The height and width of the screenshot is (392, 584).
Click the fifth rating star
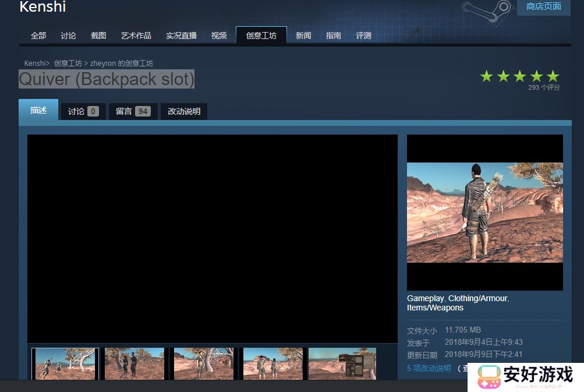click(x=553, y=76)
